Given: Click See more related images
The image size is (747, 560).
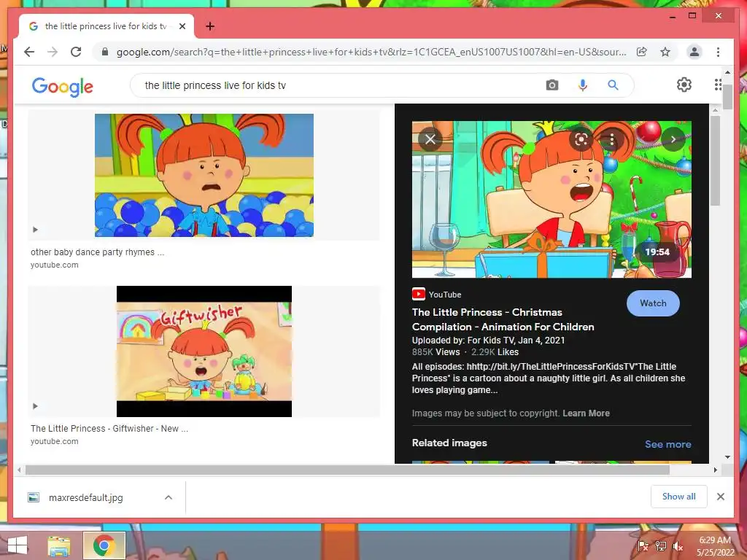Looking at the screenshot, I should (x=668, y=444).
